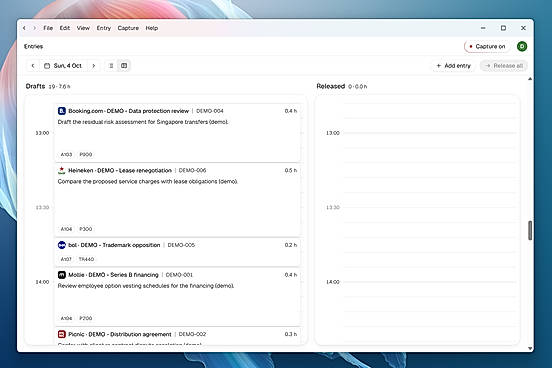Click the Picnic client logo icon
The image size is (552, 368).
click(62, 334)
